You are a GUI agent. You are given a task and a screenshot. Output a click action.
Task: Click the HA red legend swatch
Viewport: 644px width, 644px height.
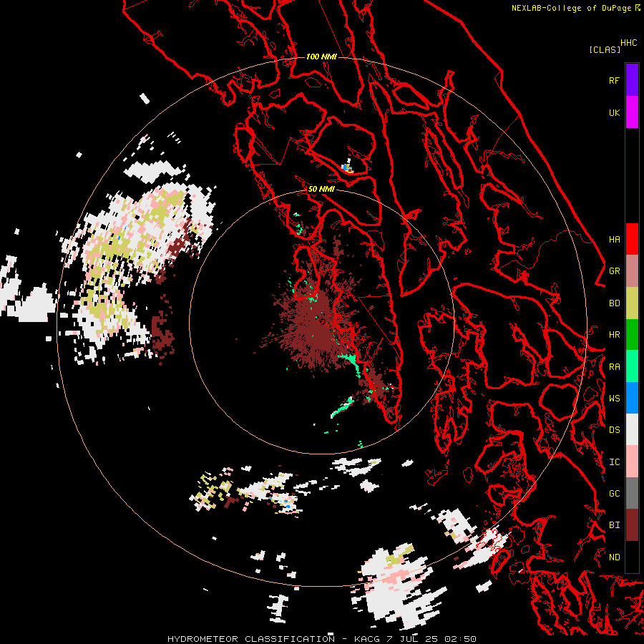click(632, 239)
